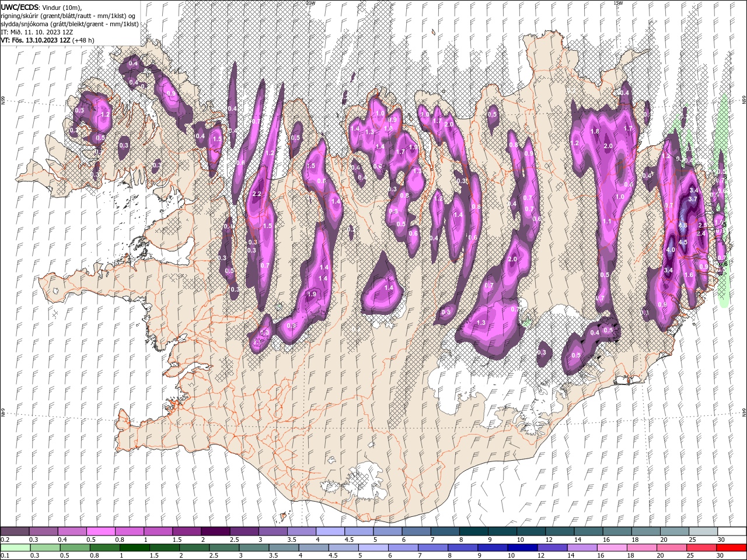The height and width of the screenshot is (560, 747).
Task: Pick the pale lavender snow swatch labeled 4
Action: coord(330,531)
